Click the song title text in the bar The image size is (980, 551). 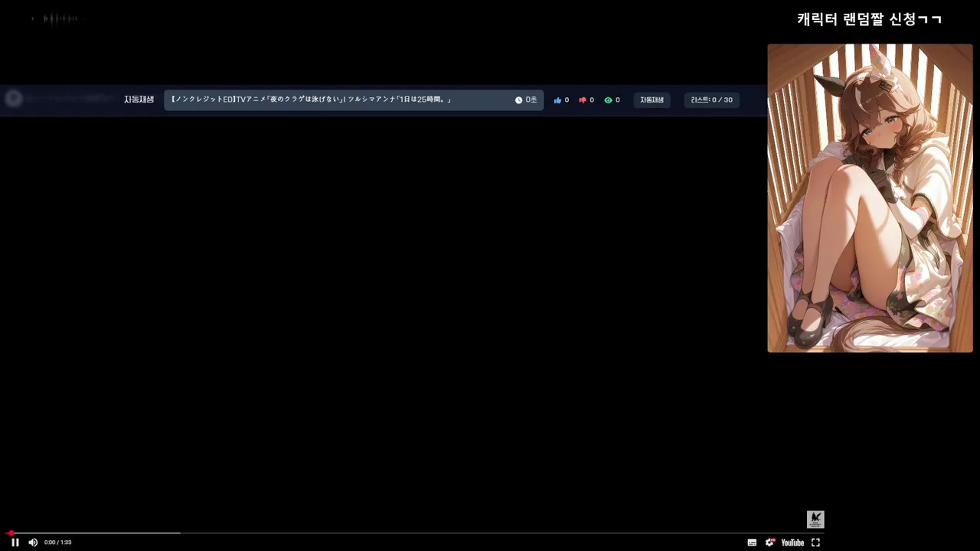[x=310, y=99]
